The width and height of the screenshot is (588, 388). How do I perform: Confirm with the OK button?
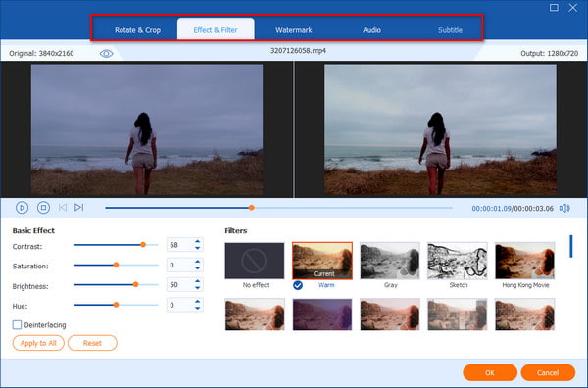point(490,372)
